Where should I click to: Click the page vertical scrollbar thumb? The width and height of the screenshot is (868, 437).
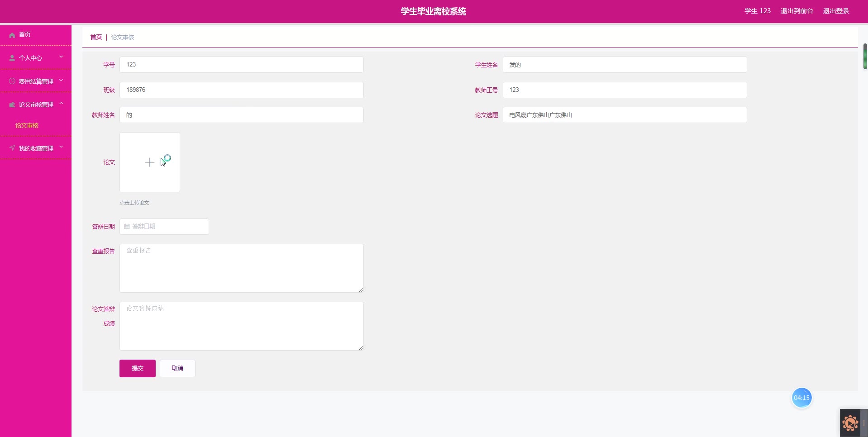[x=865, y=56]
